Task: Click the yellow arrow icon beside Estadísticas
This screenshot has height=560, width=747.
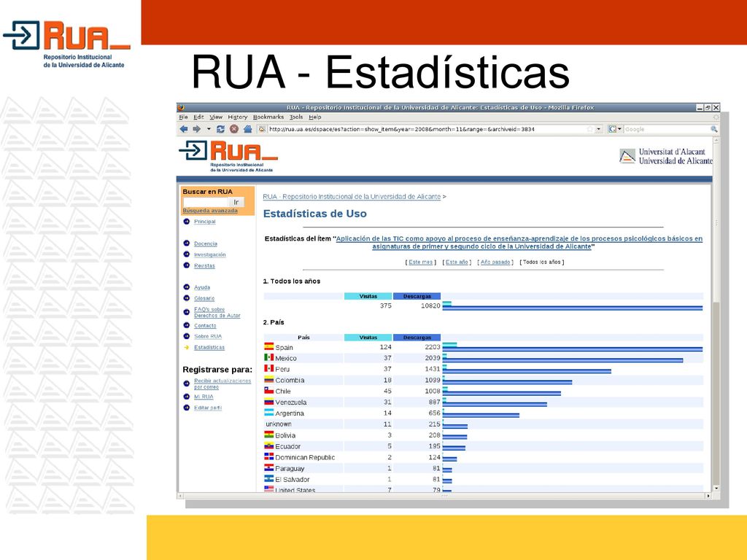Action: tap(186, 348)
